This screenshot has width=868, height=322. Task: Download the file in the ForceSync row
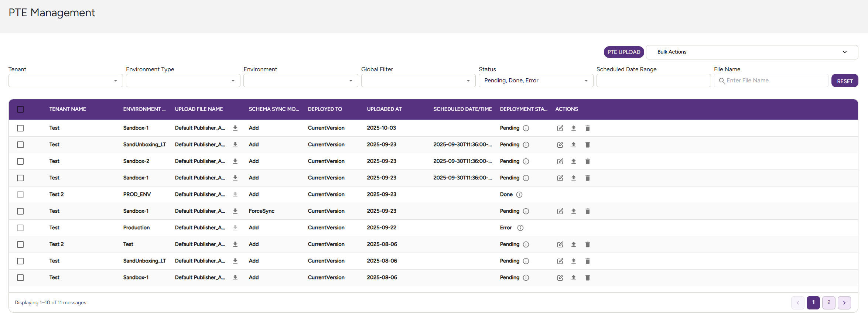tap(235, 211)
